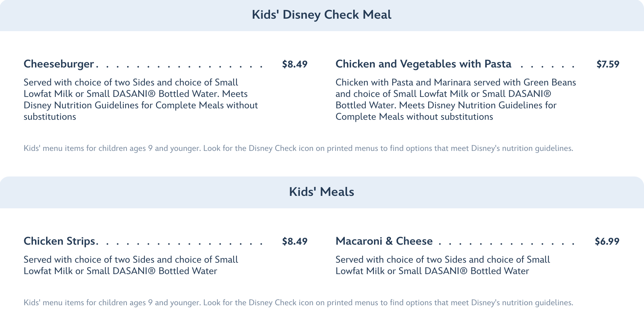Click the footnote under Kids' Disney Check Meal

click(x=298, y=148)
